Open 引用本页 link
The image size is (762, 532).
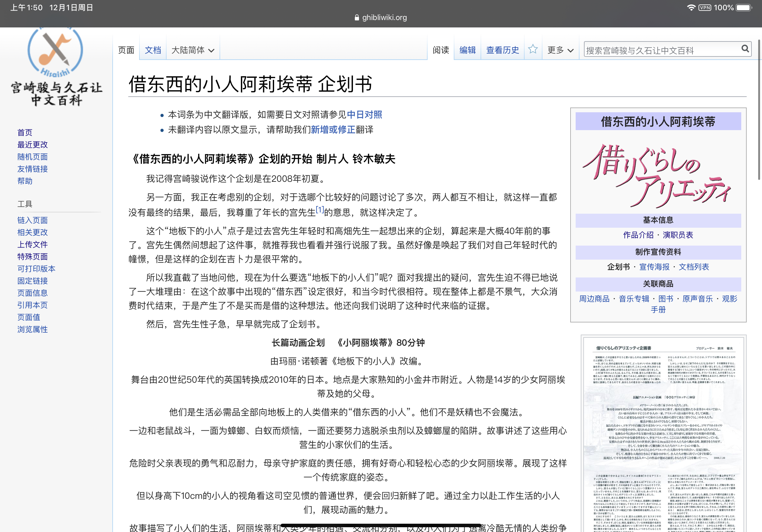tap(33, 305)
